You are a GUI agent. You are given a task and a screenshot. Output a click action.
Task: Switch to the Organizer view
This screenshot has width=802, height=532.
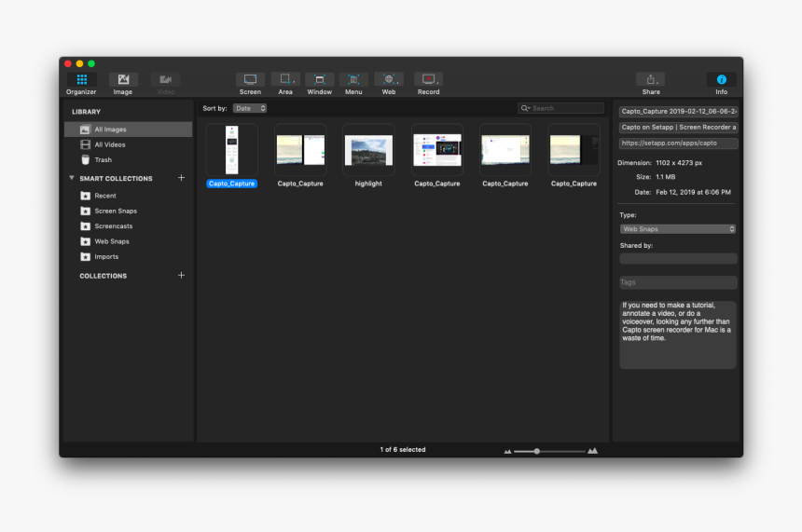point(81,80)
